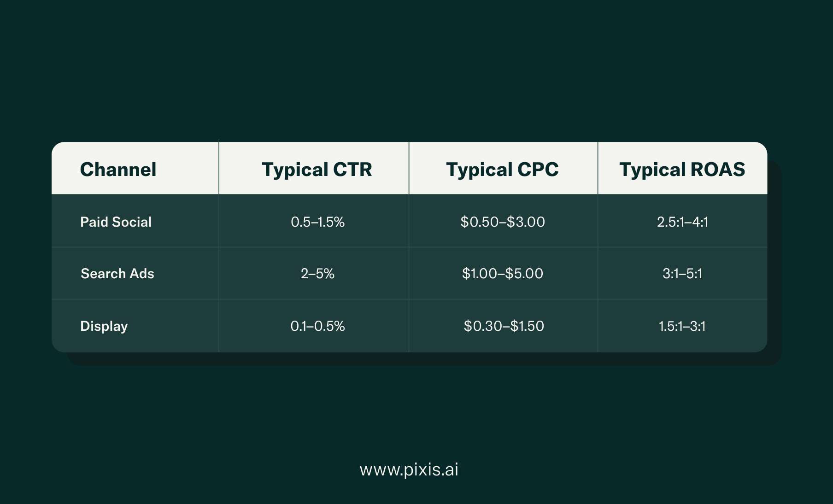
Task: Click the Paid Social row label
Action: click(116, 222)
